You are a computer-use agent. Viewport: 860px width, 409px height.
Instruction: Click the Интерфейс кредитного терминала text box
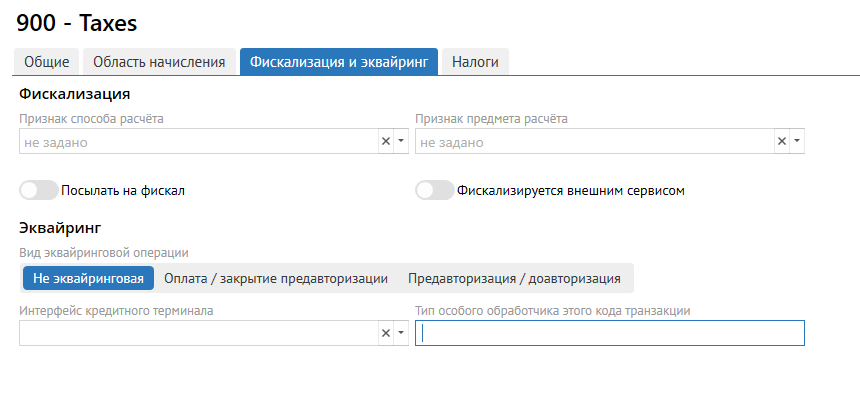coord(195,333)
